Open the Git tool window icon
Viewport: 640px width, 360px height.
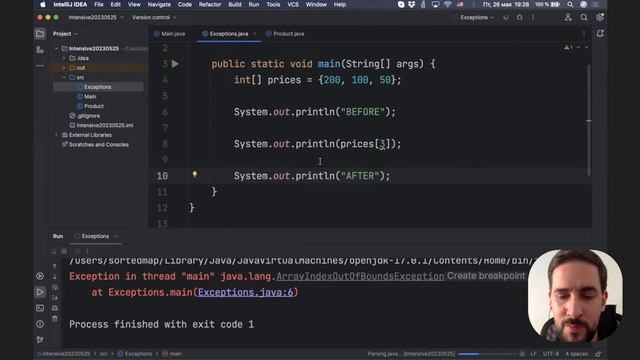click(x=40, y=340)
